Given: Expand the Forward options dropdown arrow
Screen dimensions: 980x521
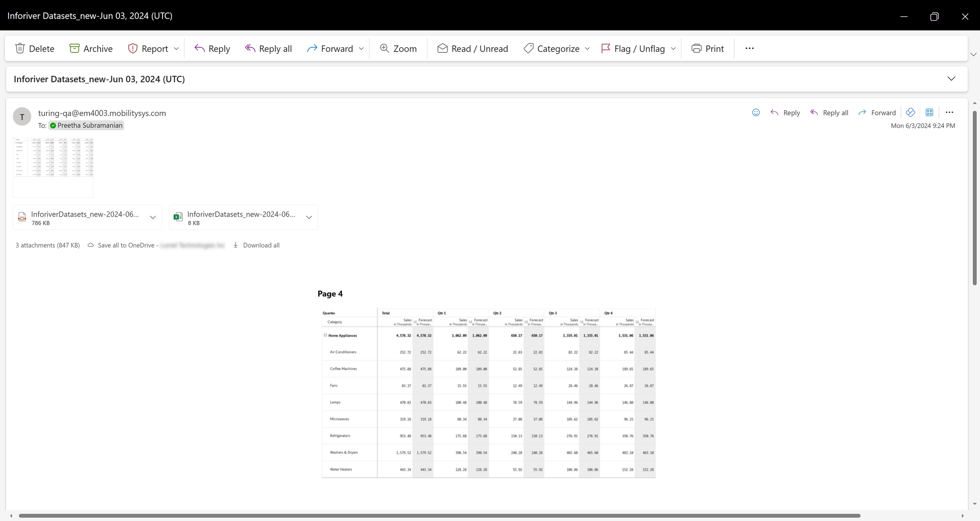Looking at the screenshot, I should (361, 49).
